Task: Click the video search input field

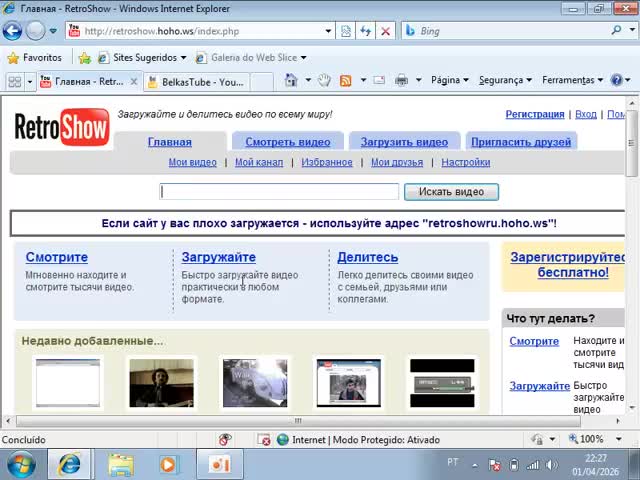Action: click(279, 191)
